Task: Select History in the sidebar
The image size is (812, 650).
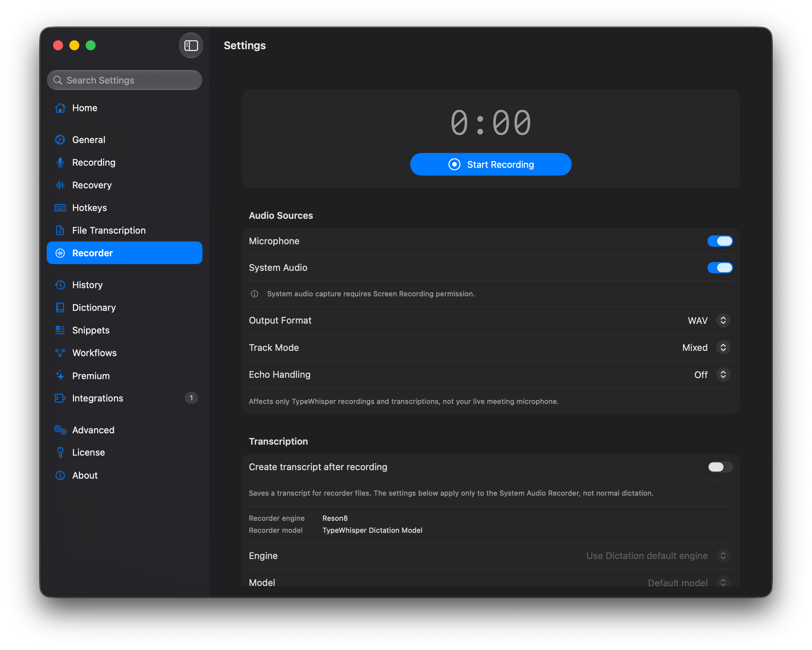Action: [x=124, y=285]
